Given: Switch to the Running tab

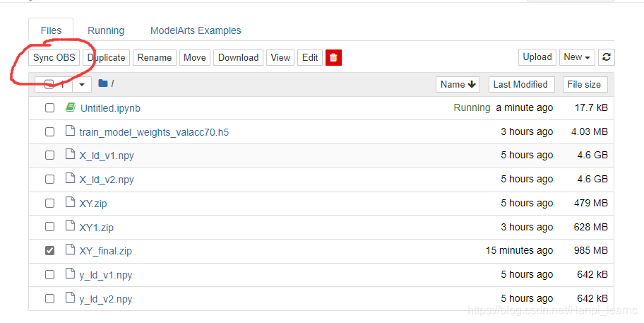Looking at the screenshot, I should 106,30.
